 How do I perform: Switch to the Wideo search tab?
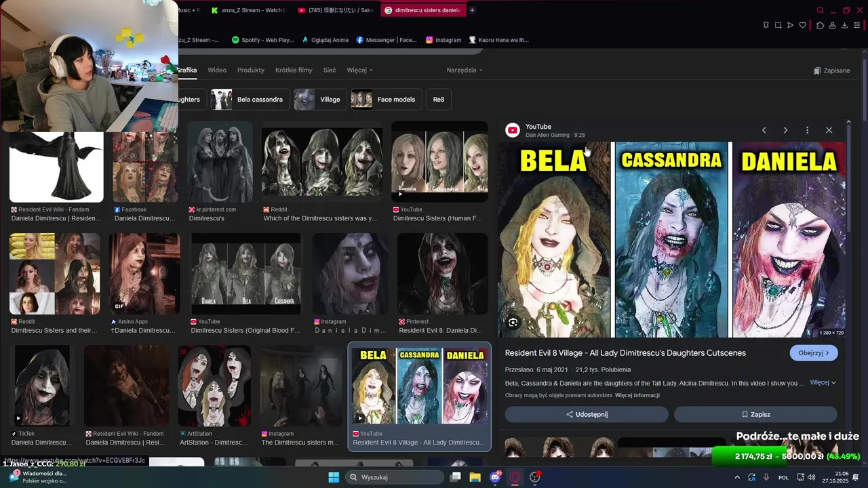pos(217,70)
